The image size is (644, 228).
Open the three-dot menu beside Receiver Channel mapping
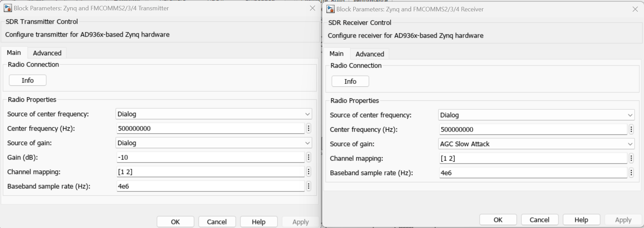pos(631,159)
